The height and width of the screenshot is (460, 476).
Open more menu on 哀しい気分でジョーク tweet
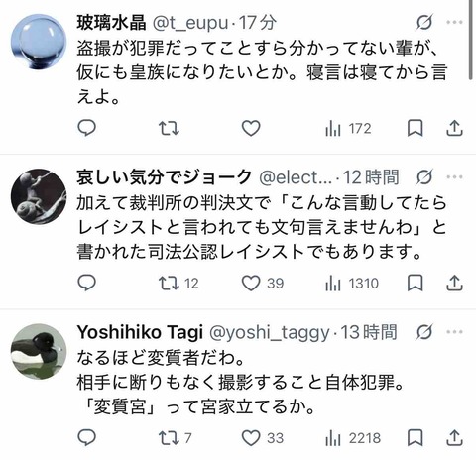[x=454, y=177]
